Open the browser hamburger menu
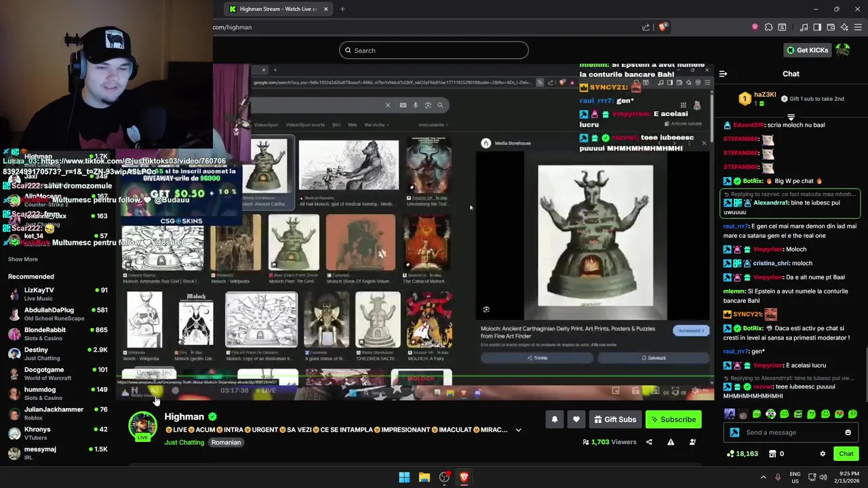The image size is (868, 488). pyautogui.click(x=858, y=27)
